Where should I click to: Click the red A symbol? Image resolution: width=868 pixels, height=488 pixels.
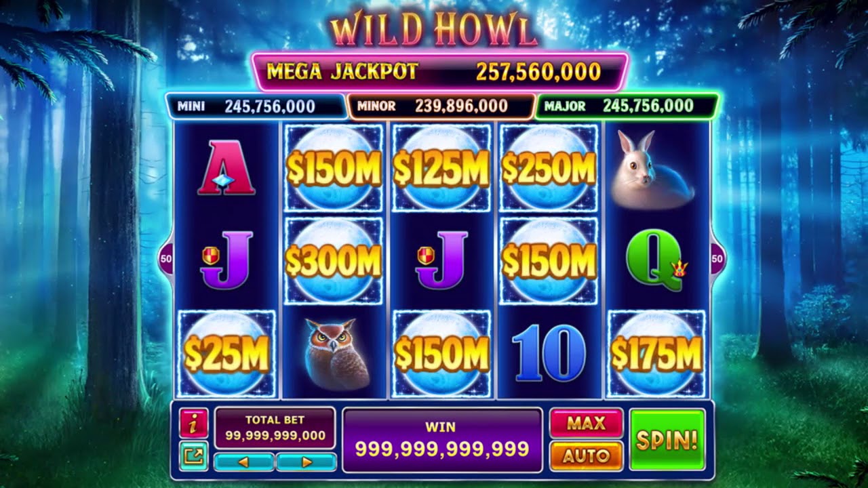click(x=226, y=167)
